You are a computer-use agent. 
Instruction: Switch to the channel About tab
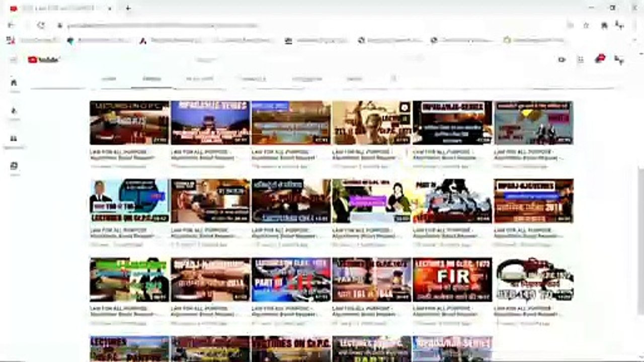pyautogui.click(x=354, y=79)
